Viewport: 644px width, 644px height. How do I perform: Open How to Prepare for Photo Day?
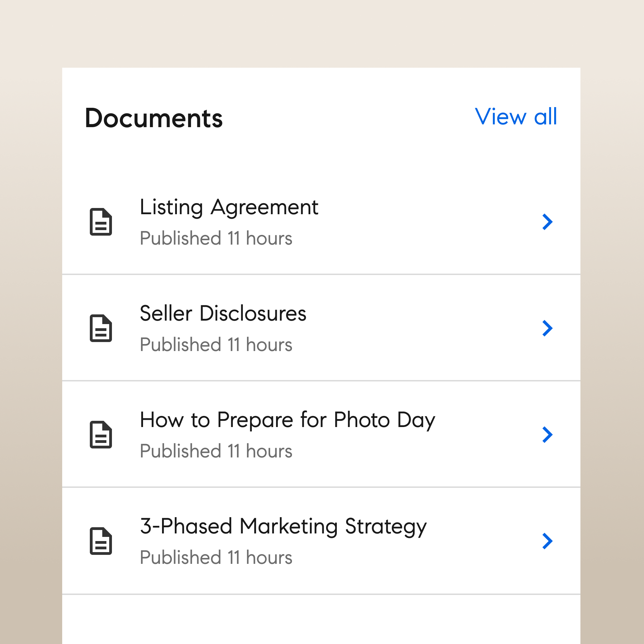(x=287, y=420)
